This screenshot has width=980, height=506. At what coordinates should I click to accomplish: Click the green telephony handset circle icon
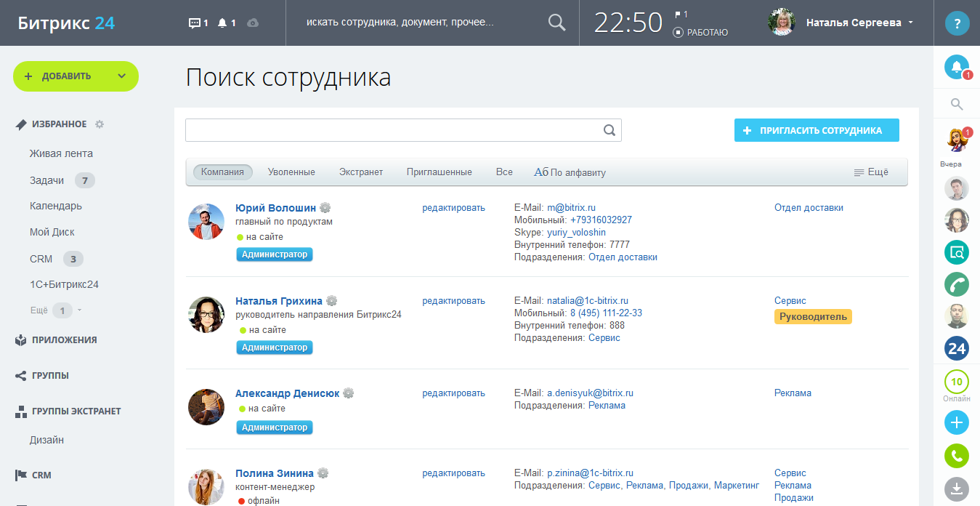(x=957, y=284)
